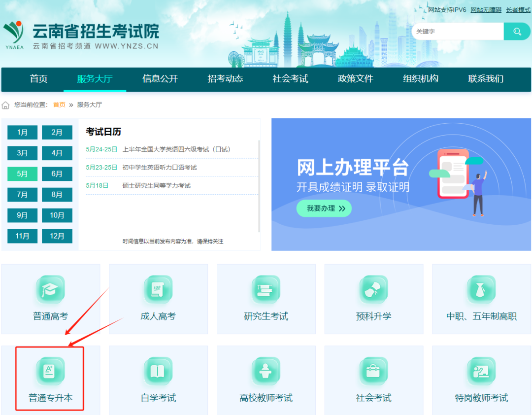Click 特岗教师考试 label text
The width and height of the screenshot is (532, 415).
(481, 398)
